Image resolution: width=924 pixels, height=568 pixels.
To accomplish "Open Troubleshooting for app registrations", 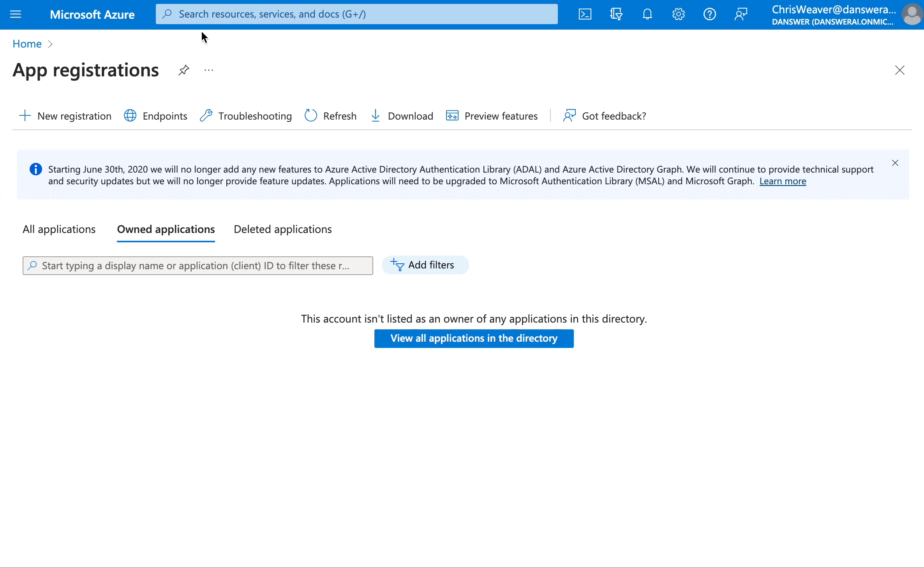I will click(x=245, y=116).
